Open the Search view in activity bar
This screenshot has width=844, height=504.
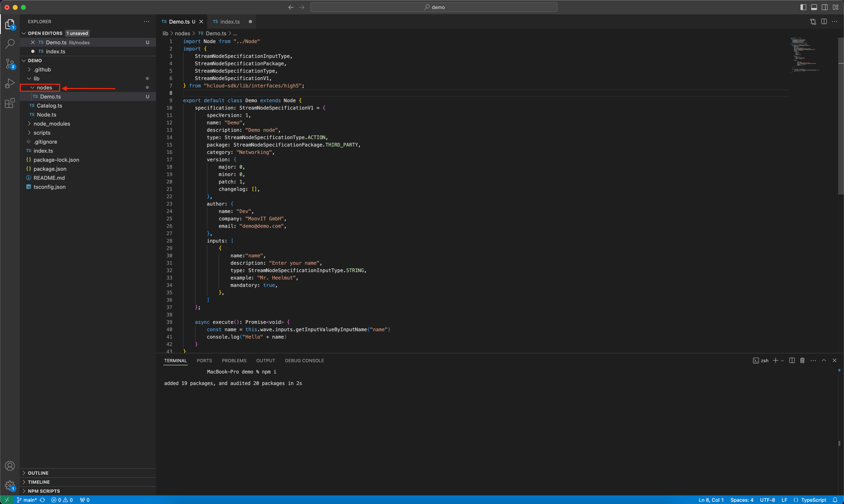point(10,44)
